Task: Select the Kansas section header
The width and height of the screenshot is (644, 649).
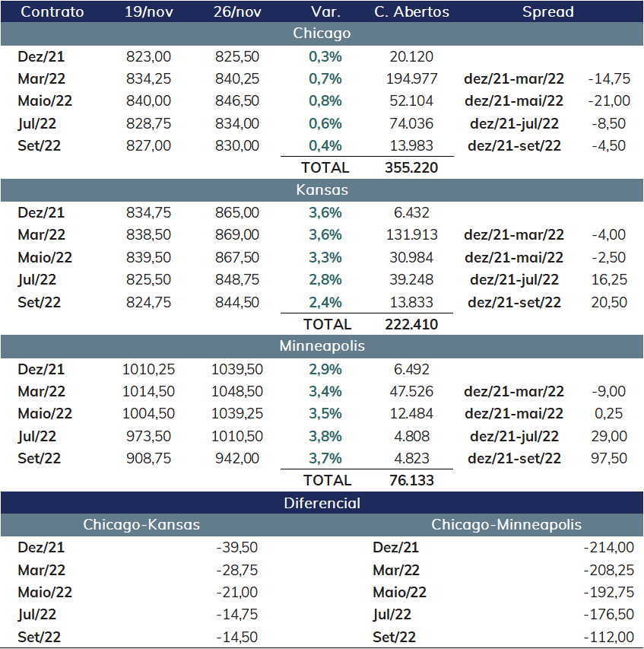Action: pos(322,190)
